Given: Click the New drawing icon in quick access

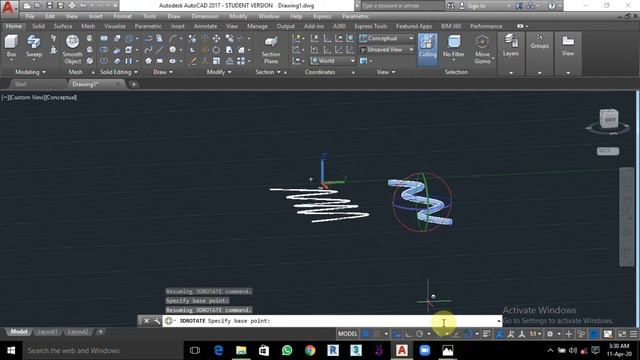Looking at the screenshot, I should (x=27, y=6).
